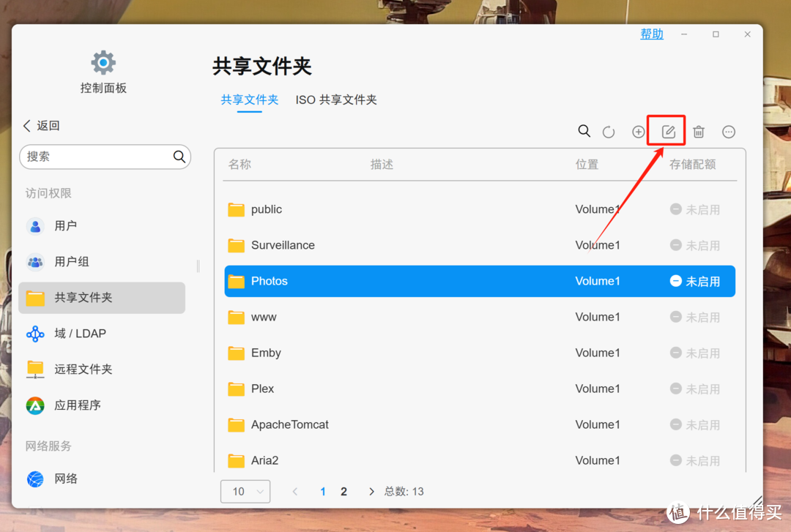The image size is (791, 532).
Task: Click the delete trash icon in toolbar
Action: (699, 132)
